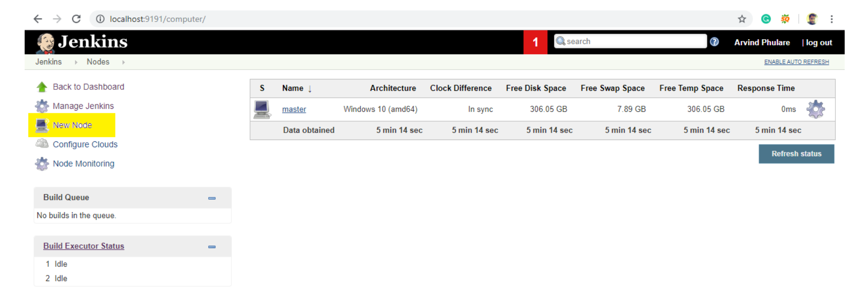
Task: Click the browser forward arrow
Action: coord(57,19)
